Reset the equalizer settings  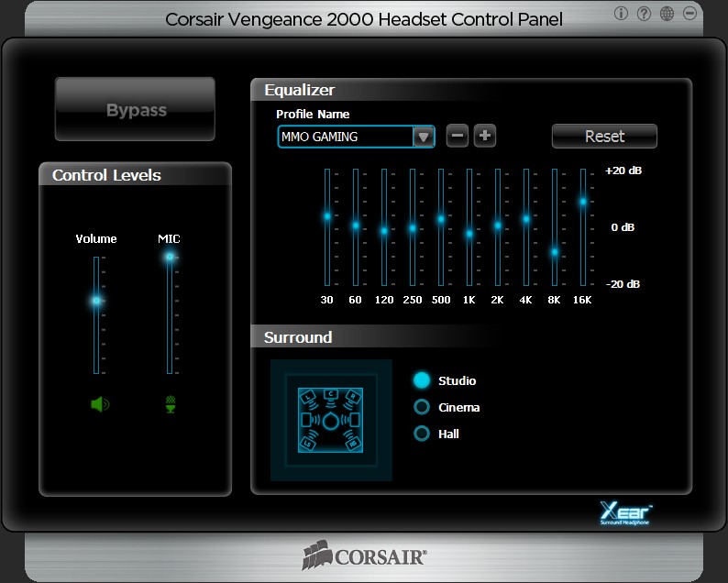coord(604,137)
